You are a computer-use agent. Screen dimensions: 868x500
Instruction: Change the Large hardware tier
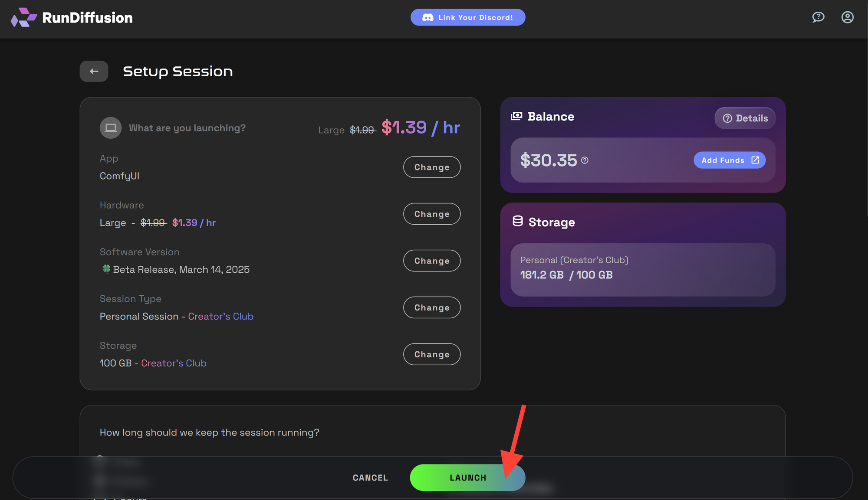[x=432, y=214]
